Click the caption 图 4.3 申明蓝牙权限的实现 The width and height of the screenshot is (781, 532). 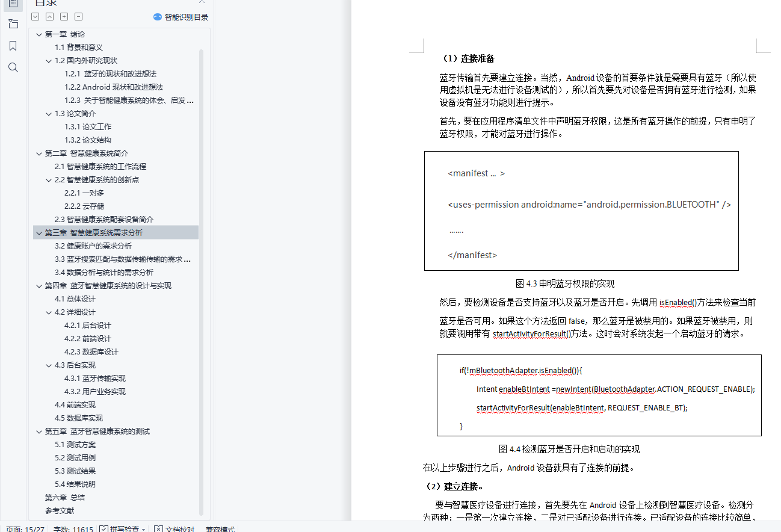tap(565, 283)
